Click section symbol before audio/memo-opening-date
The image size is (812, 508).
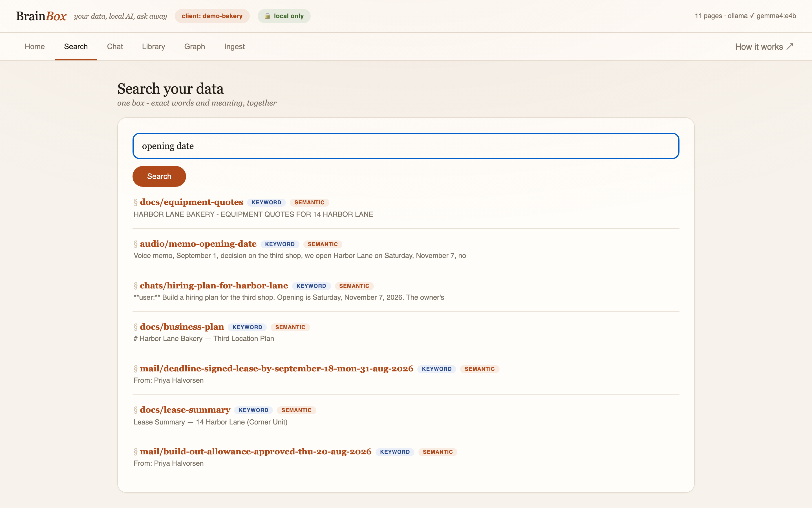pos(136,244)
